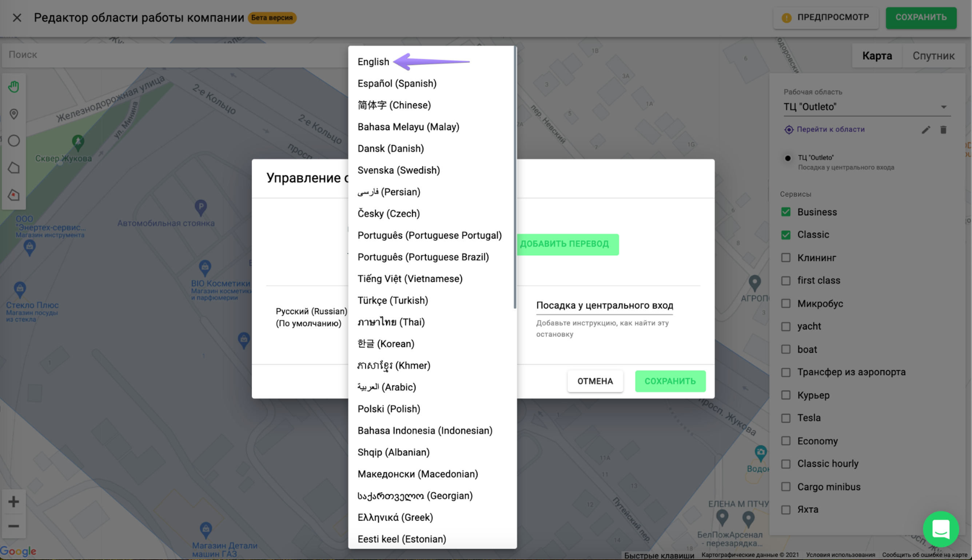This screenshot has width=972, height=560.
Task: Switch to the Спутник map view
Action: [933, 56]
